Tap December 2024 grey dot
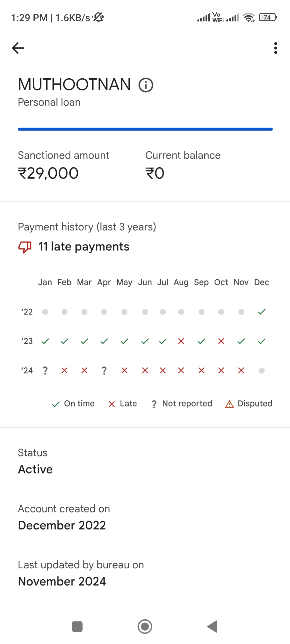 tap(262, 371)
